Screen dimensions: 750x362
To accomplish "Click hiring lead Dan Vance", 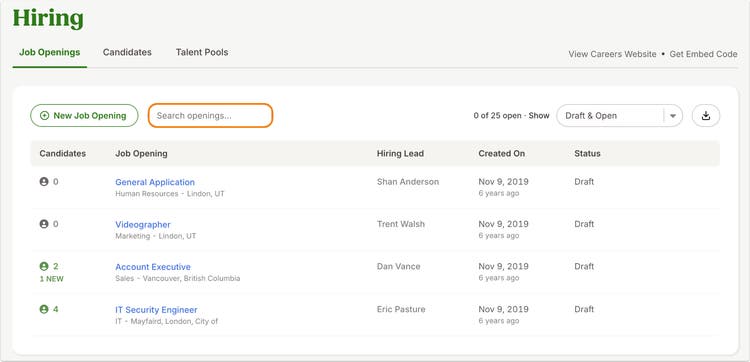I will 398,266.
